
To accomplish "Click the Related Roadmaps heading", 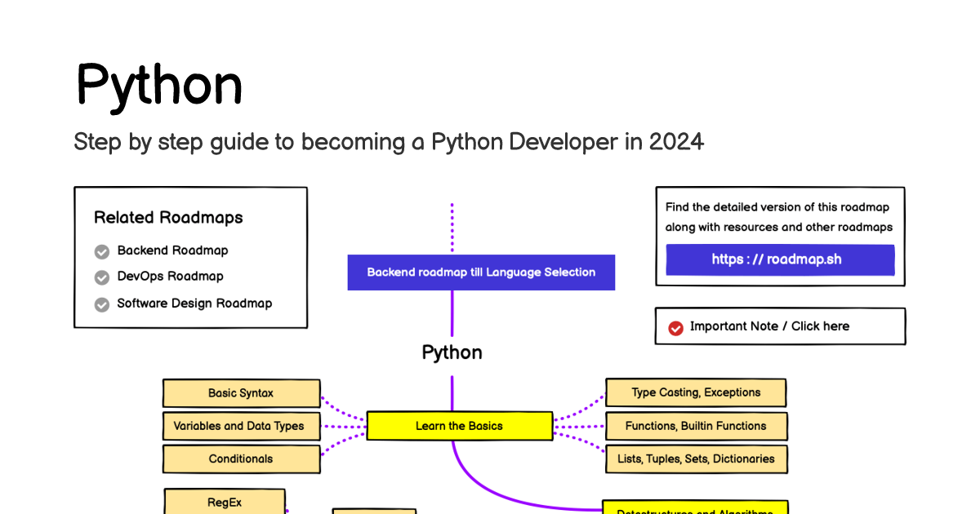I will click(x=168, y=217).
